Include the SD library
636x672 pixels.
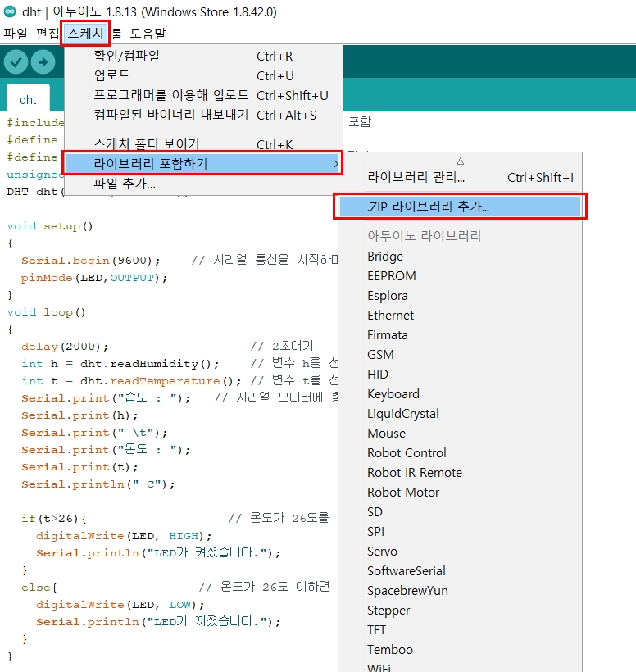click(x=461, y=512)
